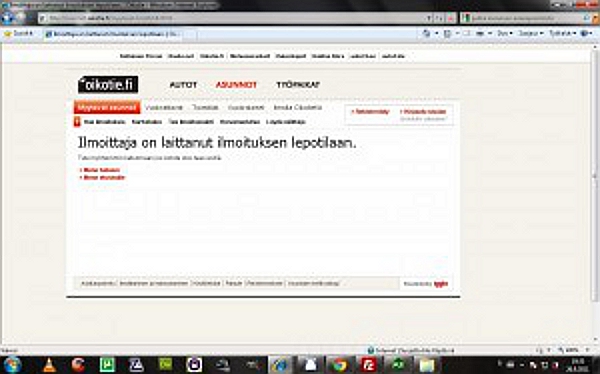This screenshot has height=374, width=600.
Task: Click the Kirjaudu sisään link
Action: pos(423,112)
